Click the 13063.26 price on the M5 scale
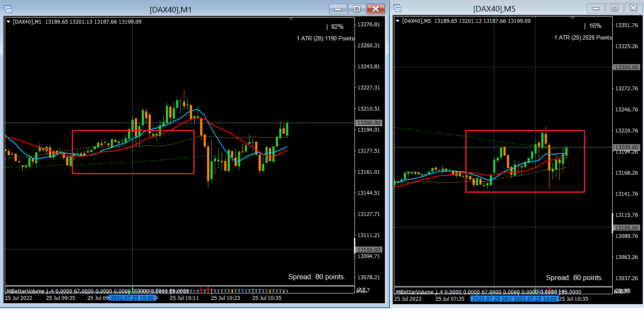This screenshot has width=644, height=336. pos(626,257)
